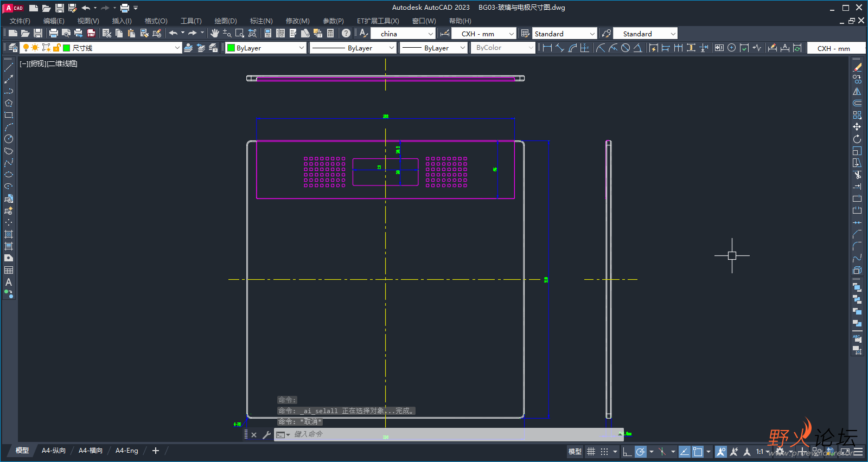
Task: Click the QuickCalc calculator icon
Action: (x=330, y=34)
